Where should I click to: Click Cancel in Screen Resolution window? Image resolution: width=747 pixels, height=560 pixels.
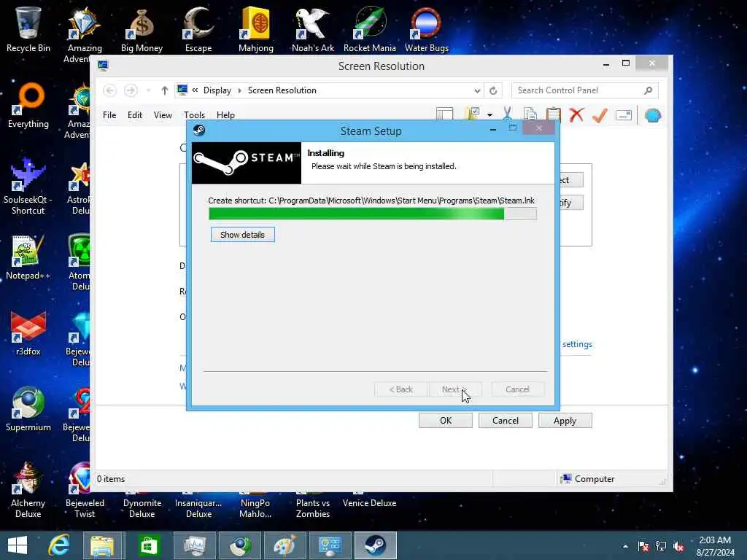pyautogui.click(x=506, y=421)
